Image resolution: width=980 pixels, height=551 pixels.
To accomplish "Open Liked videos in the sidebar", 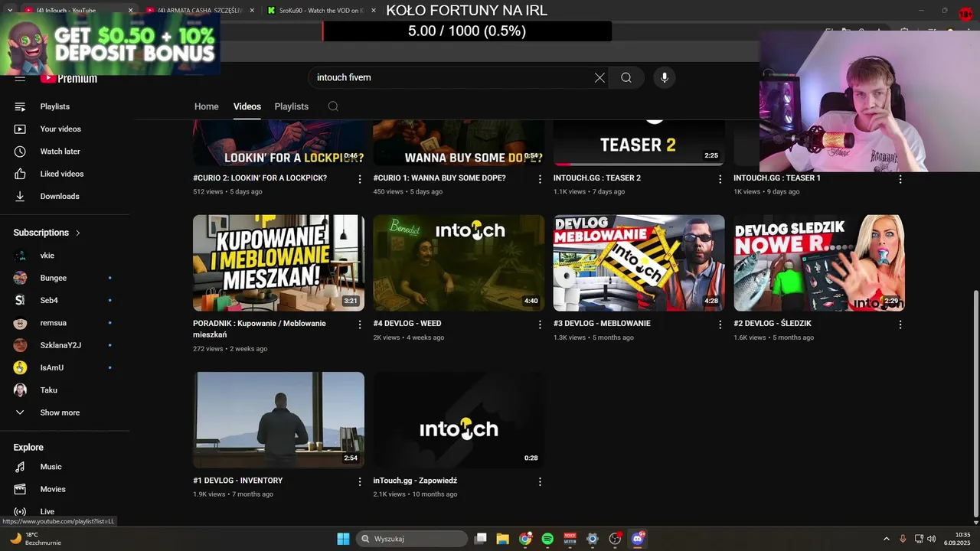I will click(x=62, y=174).
